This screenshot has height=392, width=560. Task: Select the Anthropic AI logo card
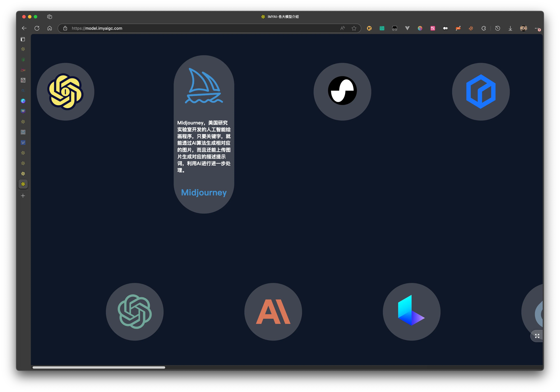tap(273, 312)
